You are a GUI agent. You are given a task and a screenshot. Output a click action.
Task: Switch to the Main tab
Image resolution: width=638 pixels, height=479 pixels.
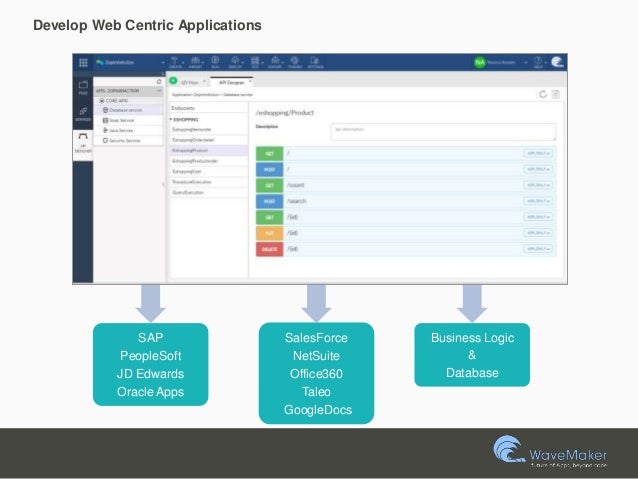pyautogui.click(x=190, y=82)
